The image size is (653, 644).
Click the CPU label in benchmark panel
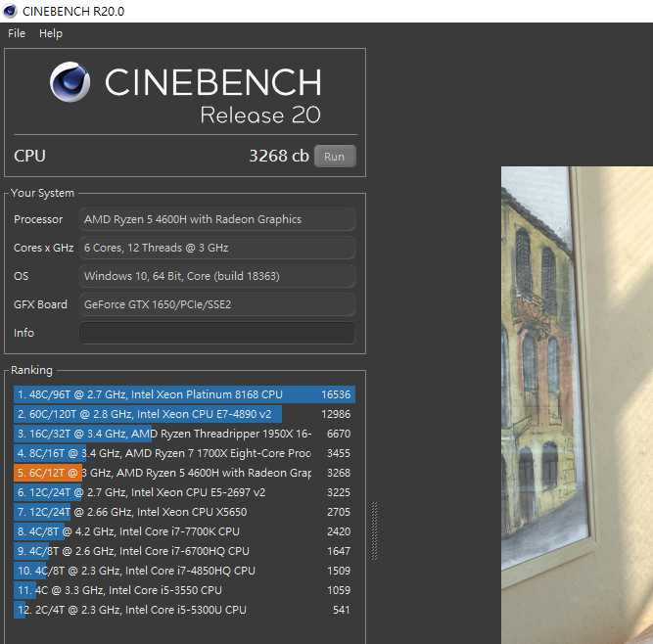click(29, 157)
